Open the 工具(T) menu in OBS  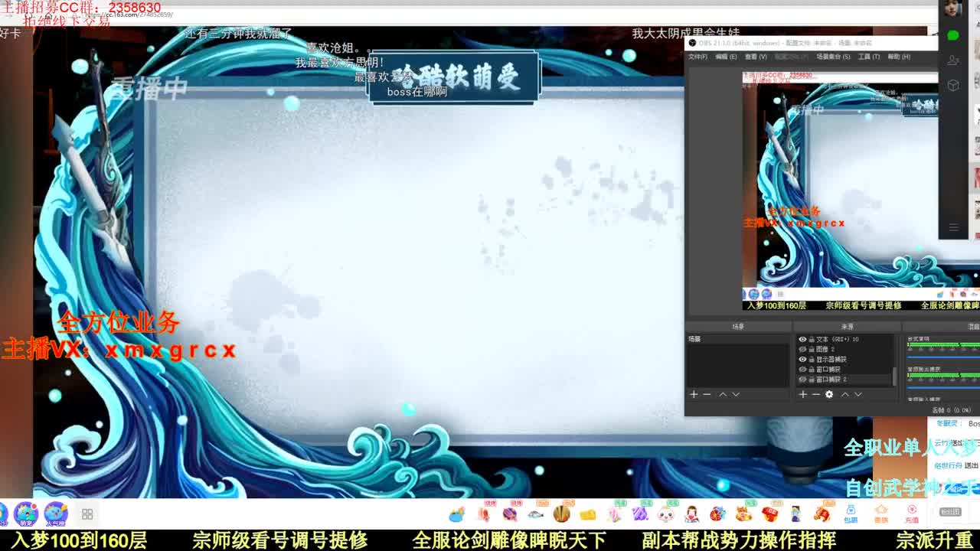pyautogui.click(x=868, y=57)
